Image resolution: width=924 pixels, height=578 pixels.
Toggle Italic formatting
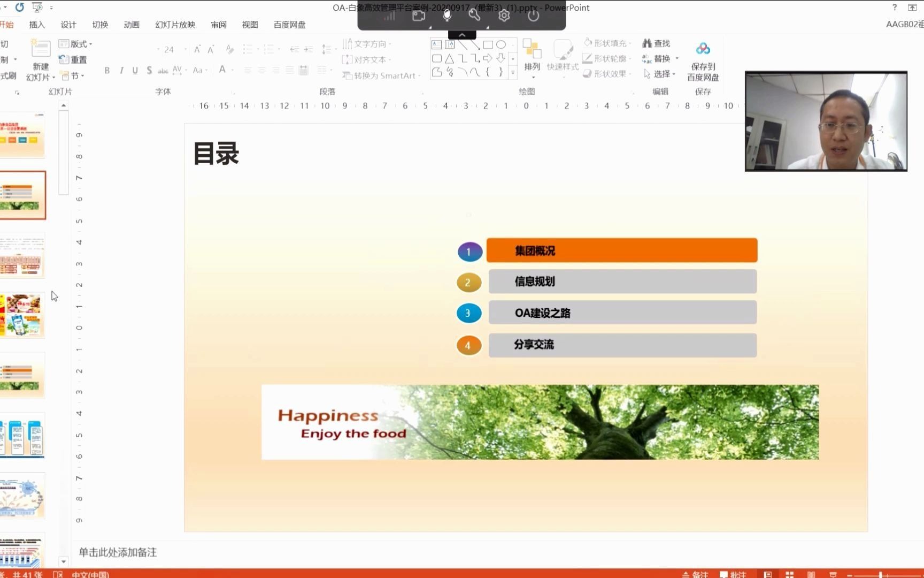(121, 70)
